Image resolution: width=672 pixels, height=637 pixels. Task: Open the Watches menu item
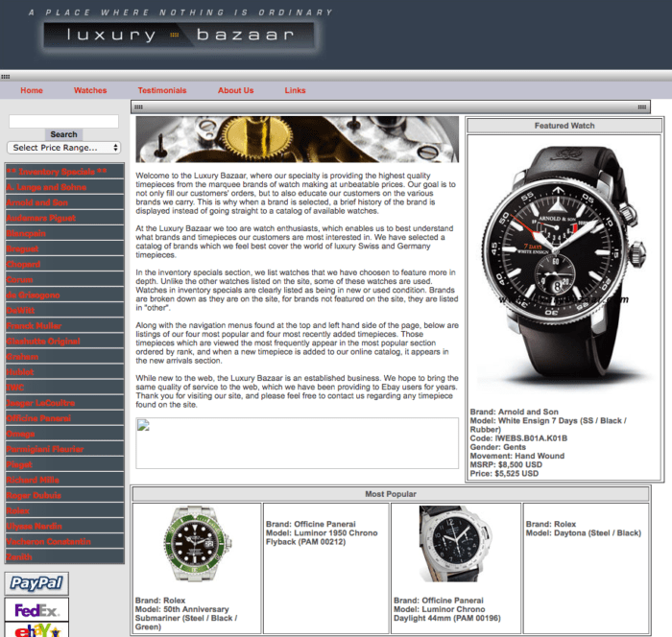(x=90, y=90)
